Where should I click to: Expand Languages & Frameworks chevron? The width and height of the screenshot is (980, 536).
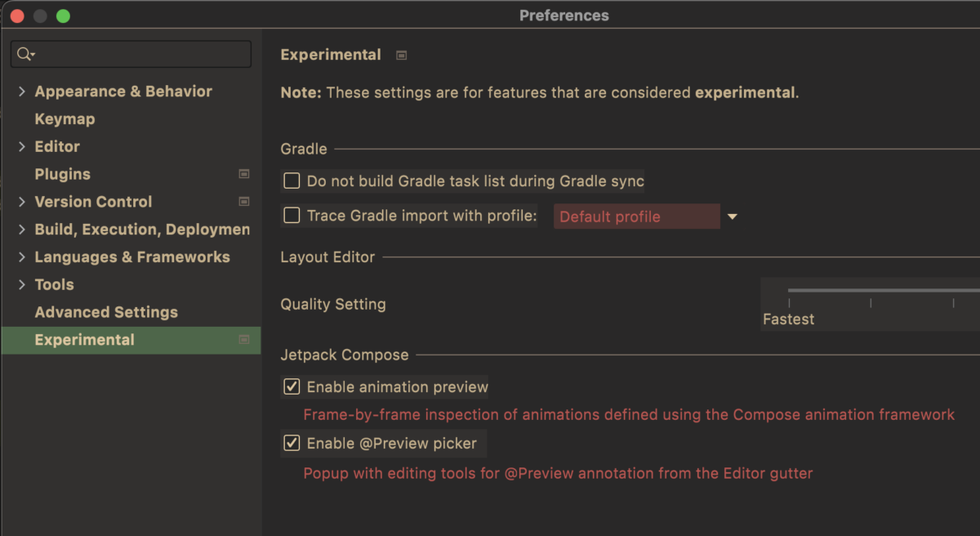coord(21,257)
